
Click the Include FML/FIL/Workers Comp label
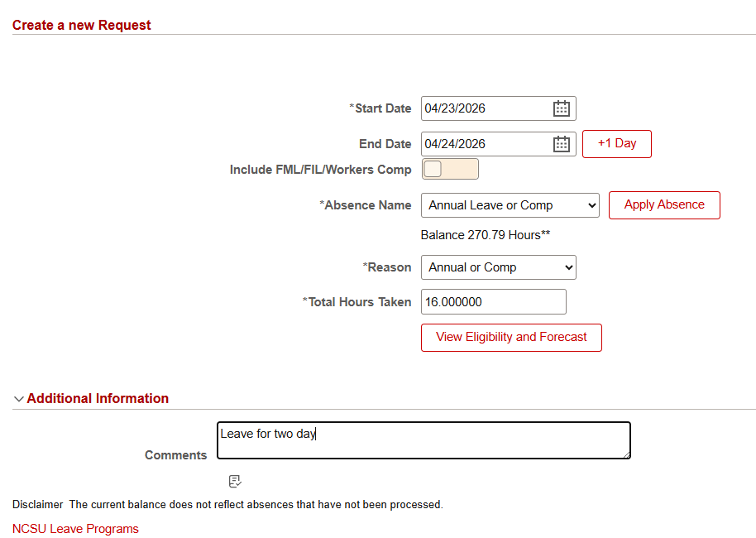(x=321, y=170)
